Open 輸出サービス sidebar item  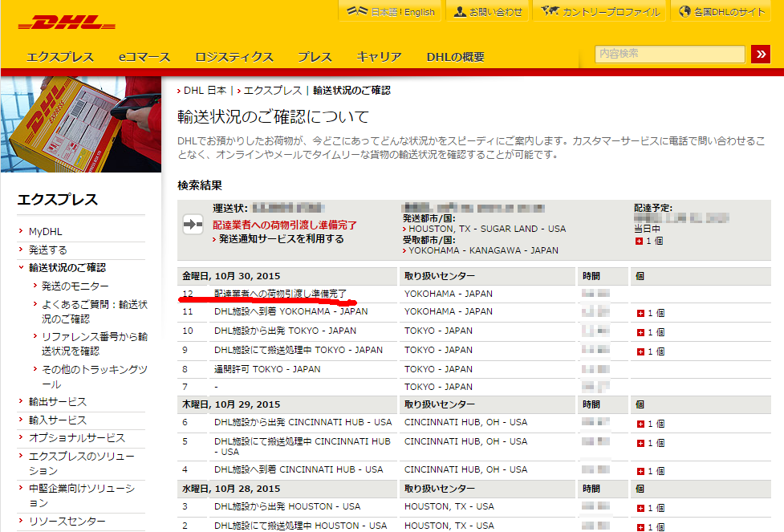click(x=58, y=401)
